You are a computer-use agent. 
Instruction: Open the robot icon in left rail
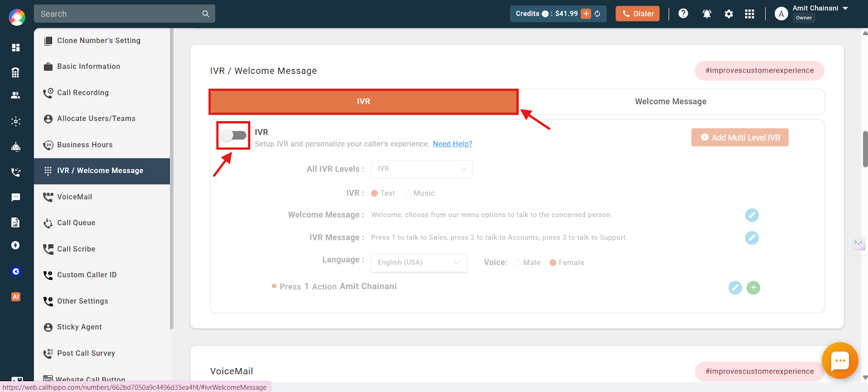click(x=16, y=147)
